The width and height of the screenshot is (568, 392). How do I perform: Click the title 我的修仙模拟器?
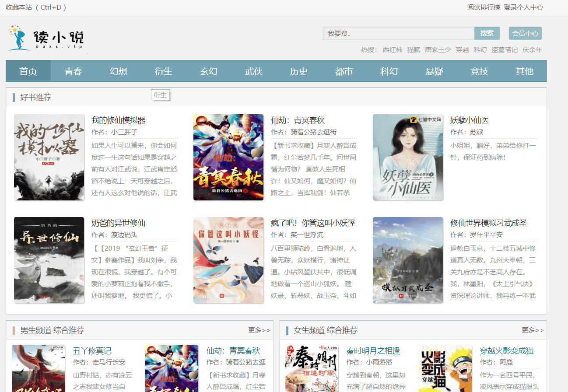pos(118,120)
